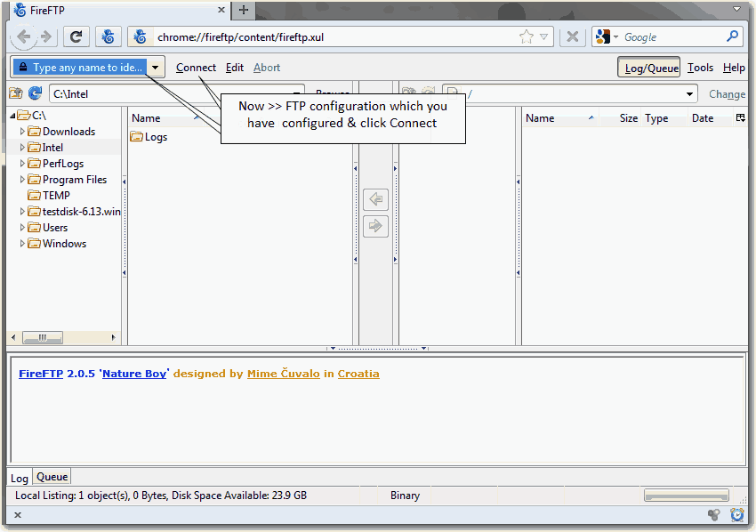This screenshot has width=756, height=532.
Task: Click the local path field C:\Intel
Action: [x=169, y=94]
